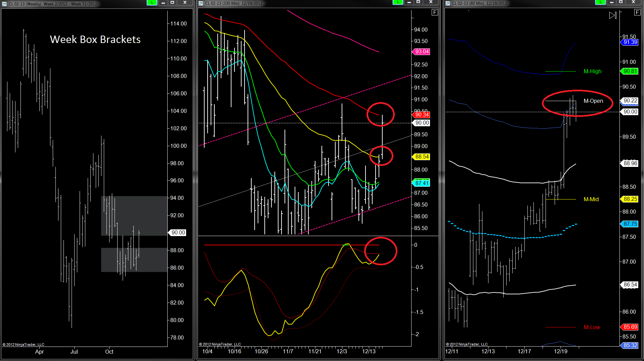Select the red 85.69 price marker

(629, 327)
